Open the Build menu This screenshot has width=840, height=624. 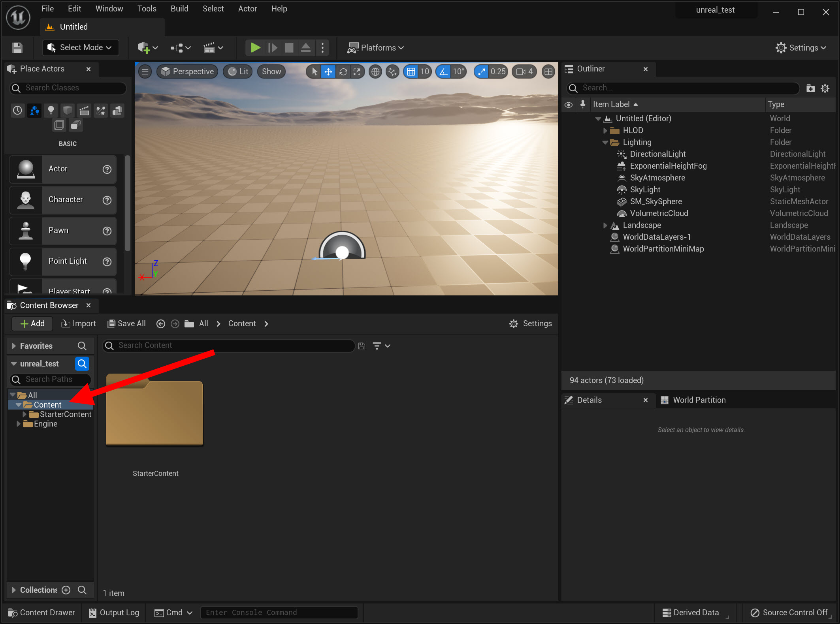[x=179, y=9]
